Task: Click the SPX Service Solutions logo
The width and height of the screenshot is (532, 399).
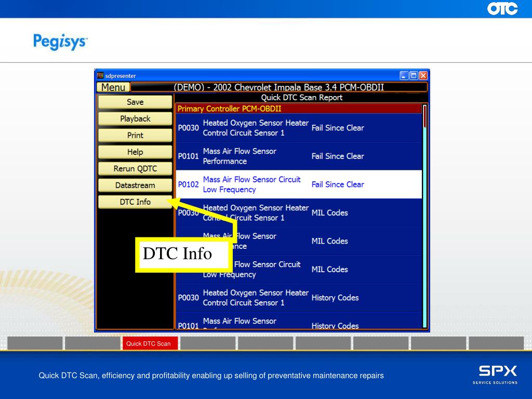Action: [x=495, y=375]
